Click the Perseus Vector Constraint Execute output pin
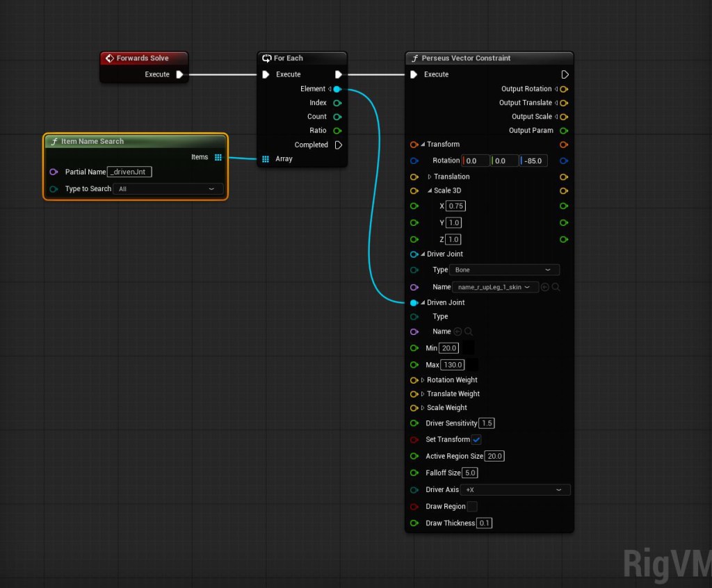The height and width of the screenshot is (588, 712). click(565, 74)
